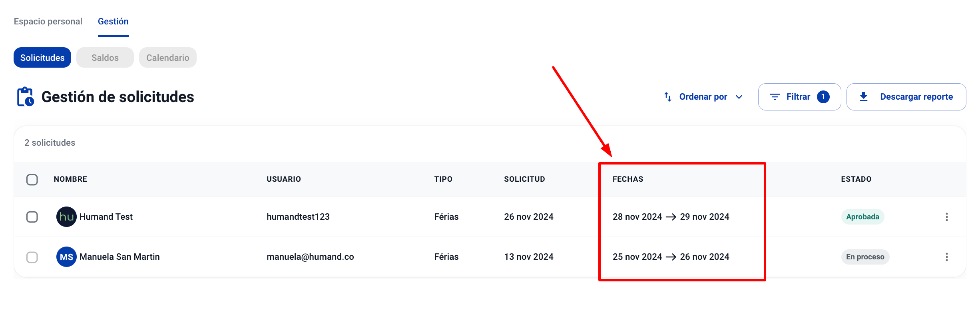Image resolution: width=980 pixels, height=321 pixels.
Task: Open three-dot menu for Manuela San Martin row
Action: point(946,257)
